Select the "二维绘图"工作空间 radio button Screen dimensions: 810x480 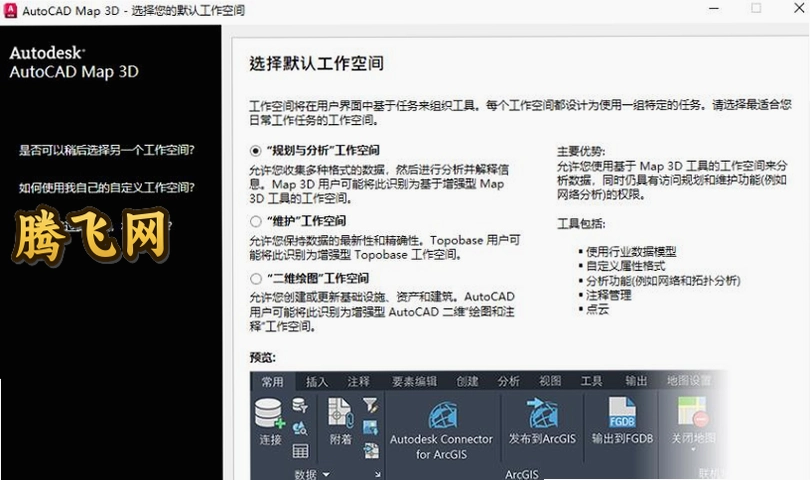(255, 279)
